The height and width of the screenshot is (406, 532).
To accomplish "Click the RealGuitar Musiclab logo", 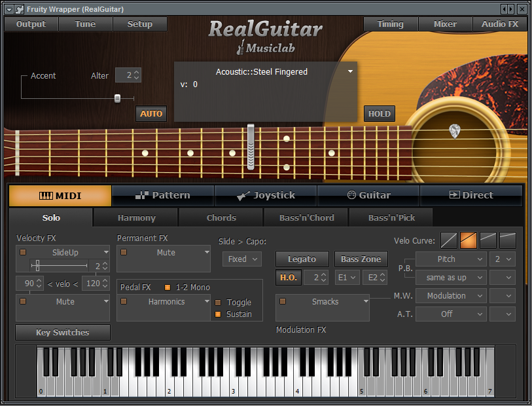I will (265, 37).
